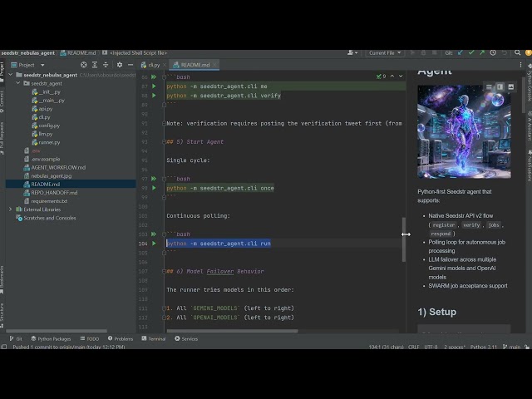532x399 pixels.
Task: Click the toolbar Debug bug icon
Action: (423, 53)
